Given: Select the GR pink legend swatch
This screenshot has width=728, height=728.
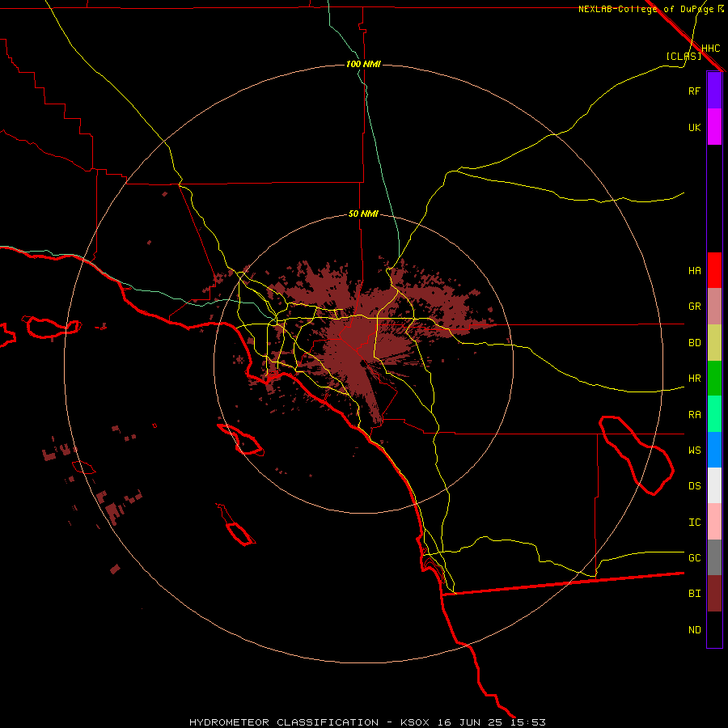Looking at the screenshot, I should [x=714, y=306].
